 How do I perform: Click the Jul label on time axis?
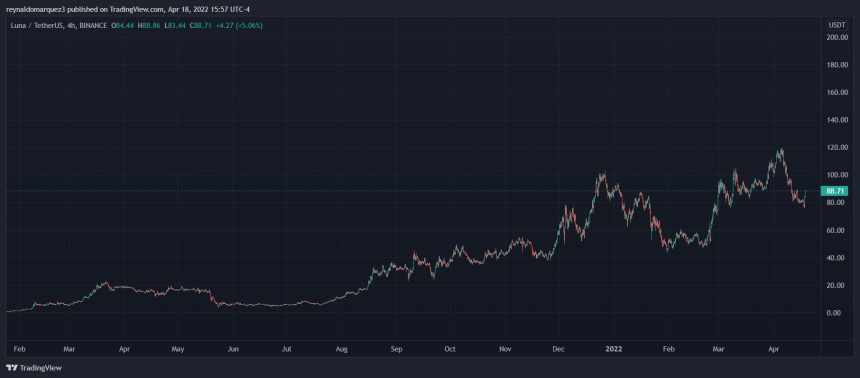coord(287,348)
